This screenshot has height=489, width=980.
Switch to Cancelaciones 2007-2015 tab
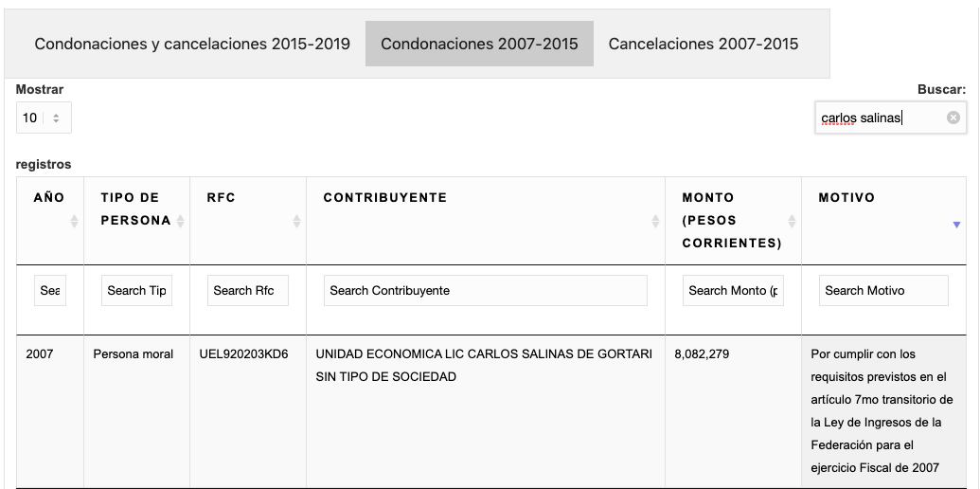click(x=704, y=44)
